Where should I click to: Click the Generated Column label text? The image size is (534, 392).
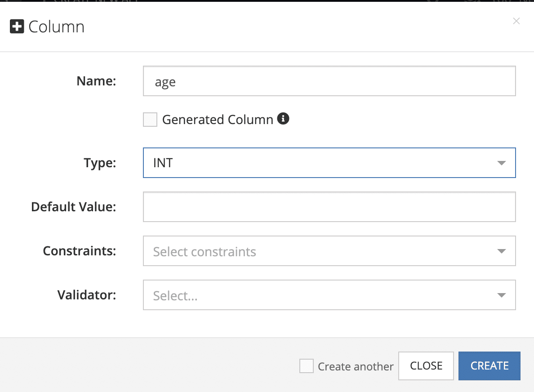[218, 120]
